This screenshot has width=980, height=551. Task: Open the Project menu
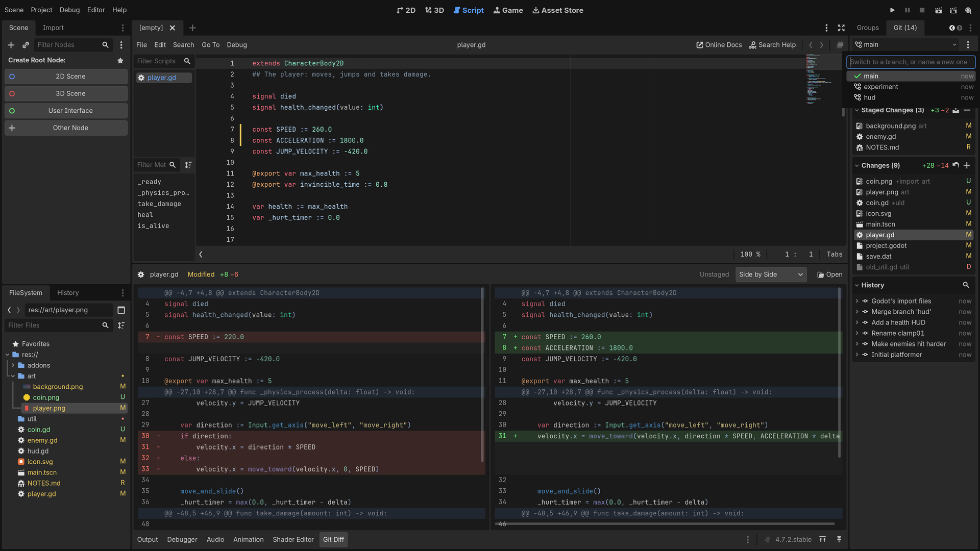pos(41,10)
